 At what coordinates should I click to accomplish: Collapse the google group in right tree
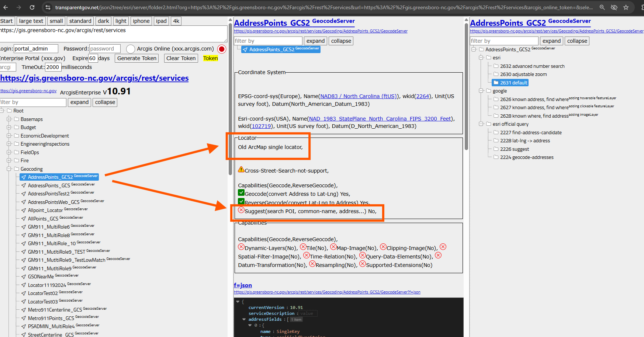pyautogui.click(x=481, y=91)
